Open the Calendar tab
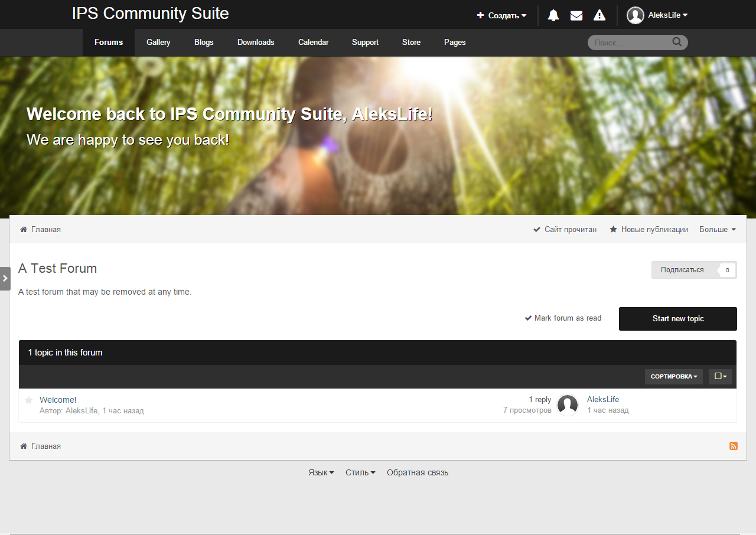This screenshot has height=535, width=756. tap(313, 43)
